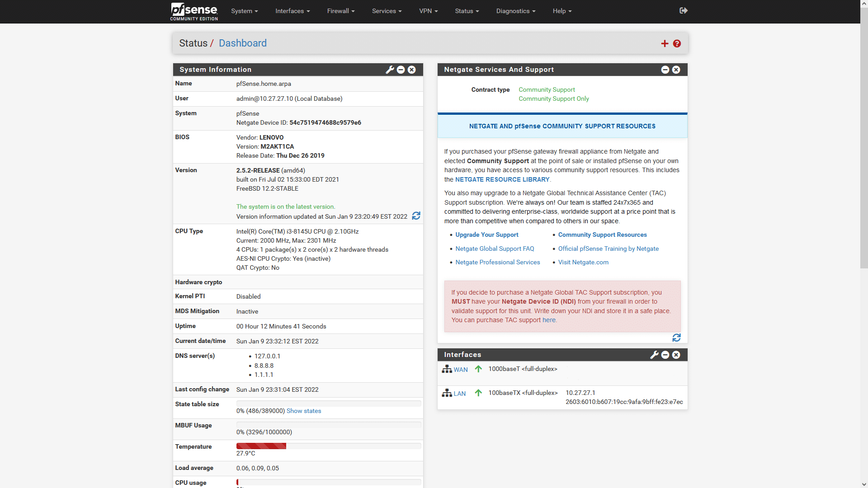The image size is (868, 488).
Task: Click the minimize icon on Interfaces panel
Action: pyautogui.click(x=665, y=354)
